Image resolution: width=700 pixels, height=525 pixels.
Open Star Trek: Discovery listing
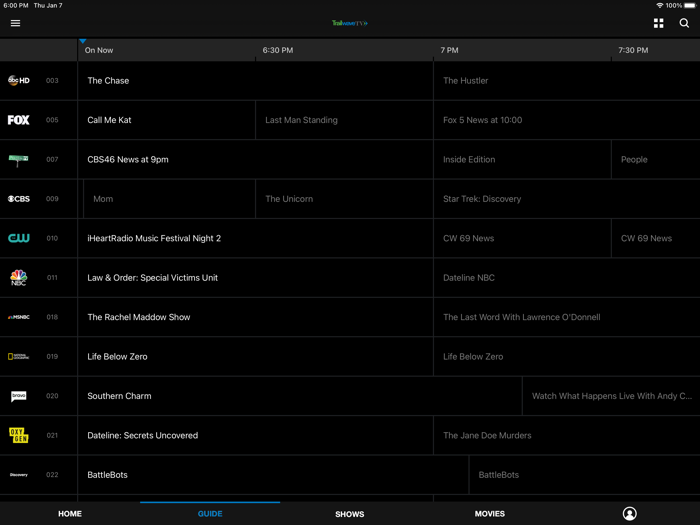pos(567,199)
